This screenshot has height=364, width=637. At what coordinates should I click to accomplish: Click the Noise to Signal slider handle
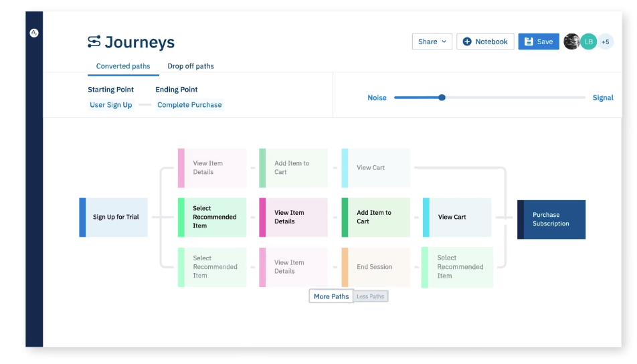[442, 98]
